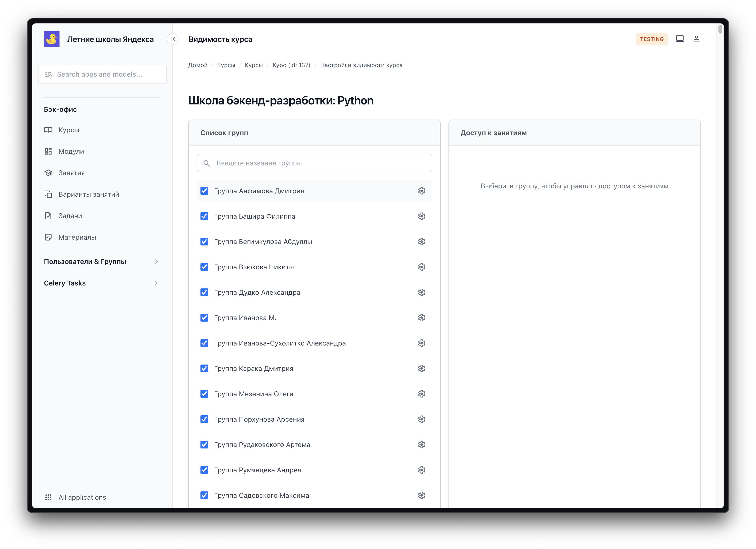
Task: Uncheck Группа Анфимова Дмитрия checkbox
Action: pyautogui.click(x=204, y=191)
